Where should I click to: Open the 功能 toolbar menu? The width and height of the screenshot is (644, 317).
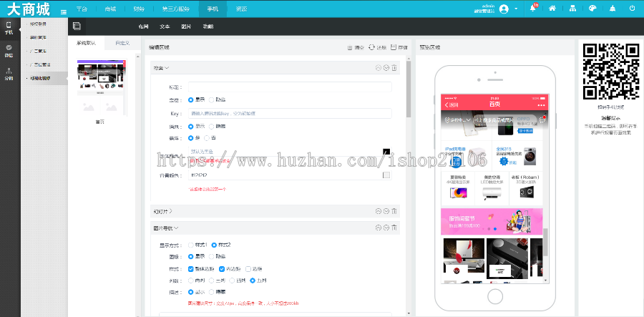click(208, 26)
